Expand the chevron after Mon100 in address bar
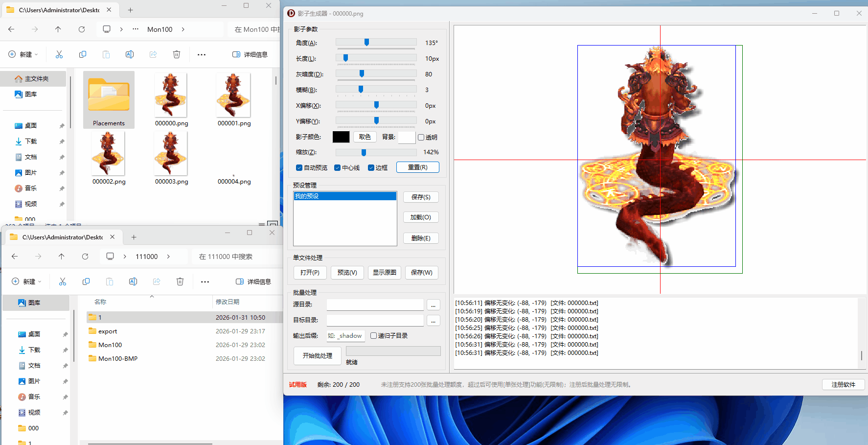Image resolution: width=868 pixels, height=445 pixels. pyautogui.click(x=183, y=29)
